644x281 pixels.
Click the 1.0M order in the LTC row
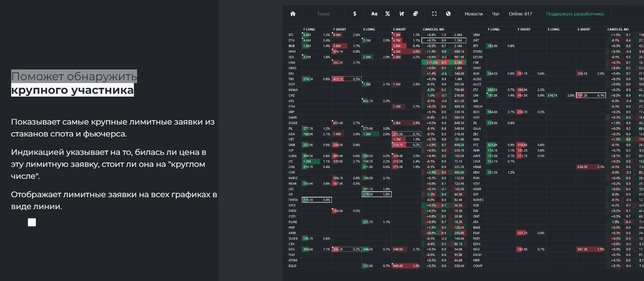317,161
